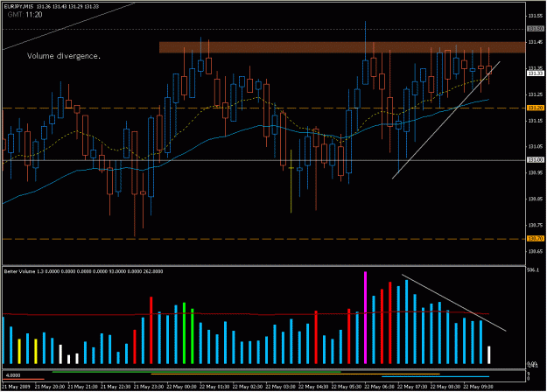Select the descending white trendline over volume bars
The width and height of the screenshot is (547, 392).
click(x=453, y=303)
